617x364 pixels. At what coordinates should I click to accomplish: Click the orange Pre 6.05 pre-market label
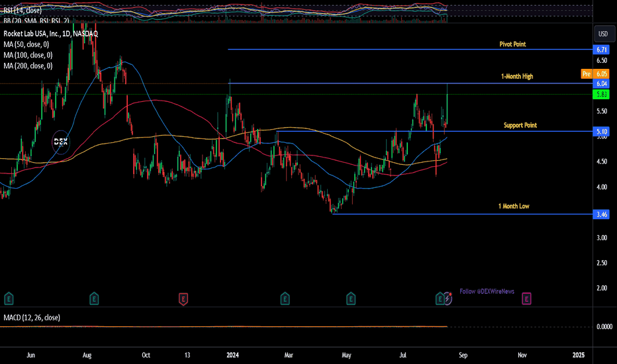(x=595, y=74)
